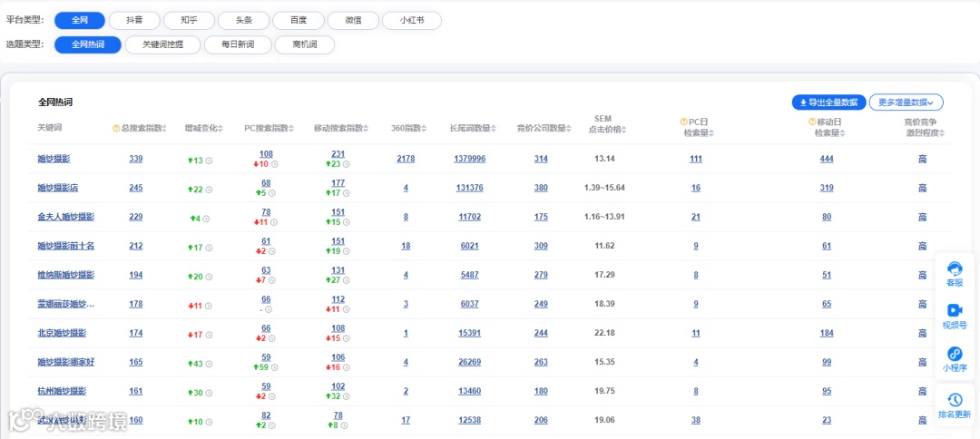Click clock icon beside -17 in 北京婚纱摄影 row

[x=209, y=336]
